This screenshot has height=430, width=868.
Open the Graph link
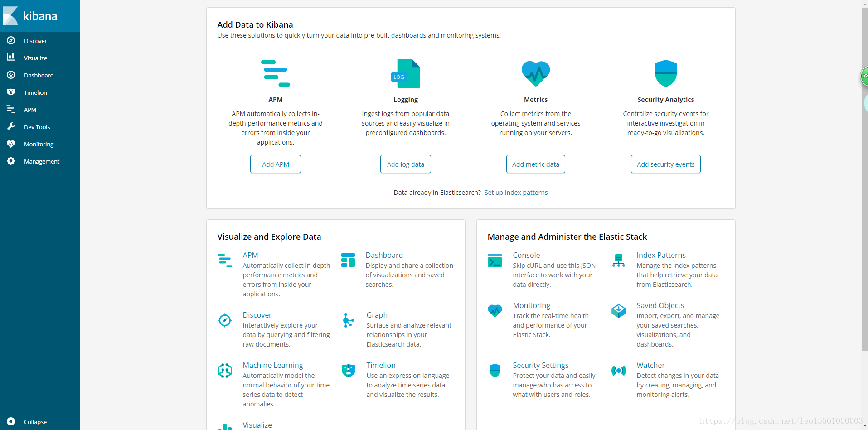377,315
